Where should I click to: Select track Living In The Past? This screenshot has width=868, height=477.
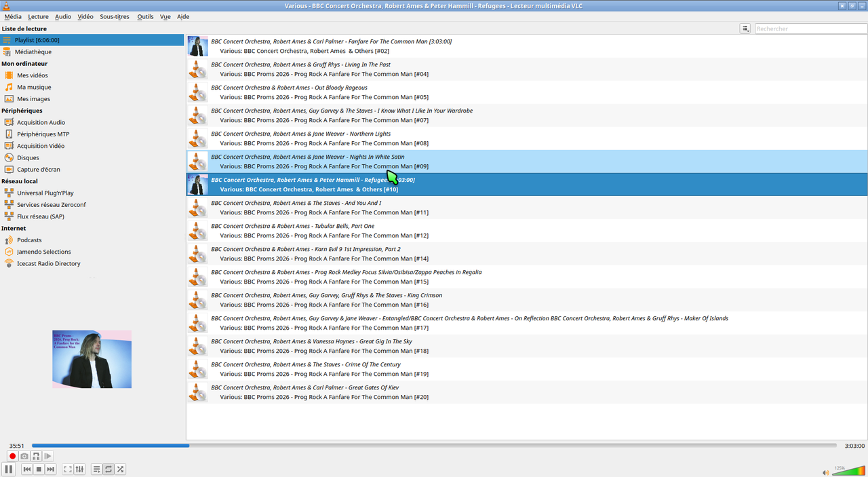click(527, 69)
